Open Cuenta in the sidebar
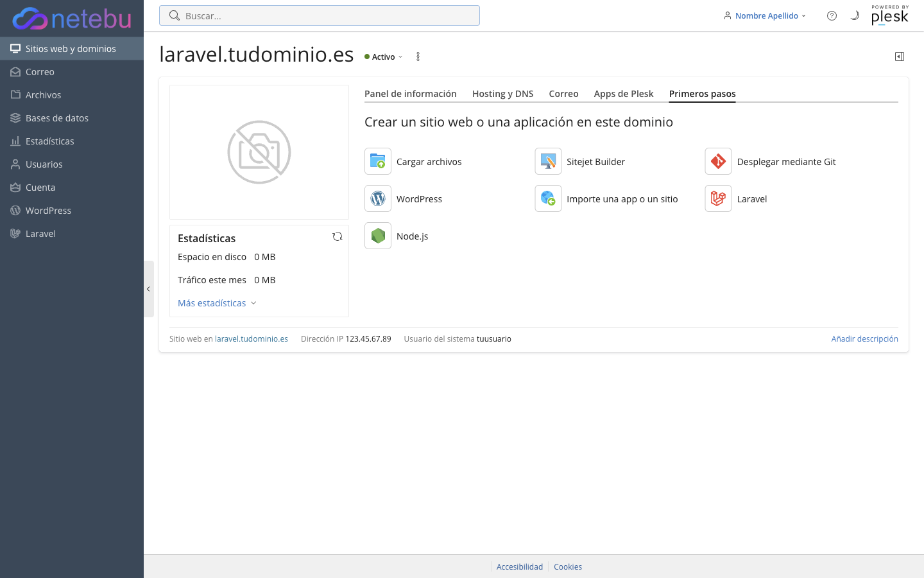Image resolution: width=924 pixels, height=578 pixels. [x=72, y=188]
